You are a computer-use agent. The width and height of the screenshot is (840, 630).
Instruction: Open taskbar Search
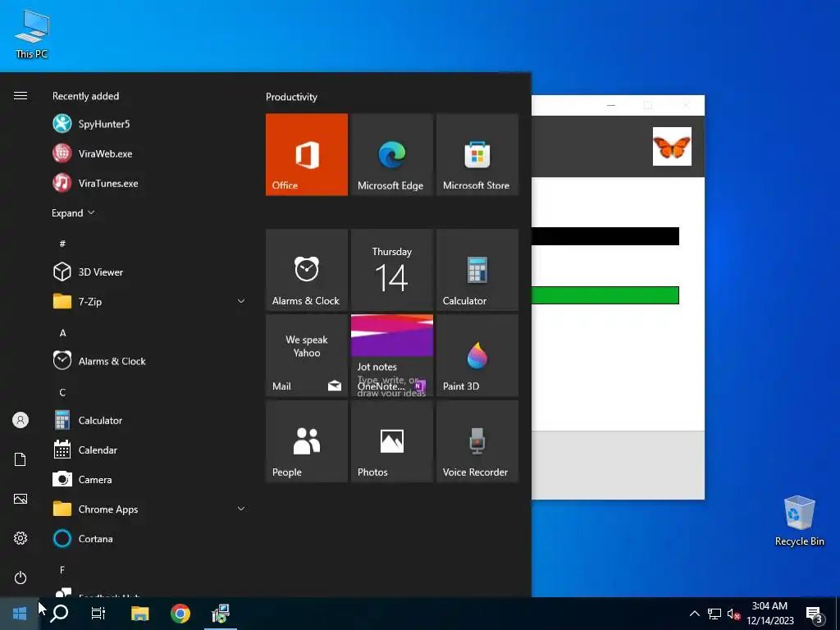pos(59,614)
